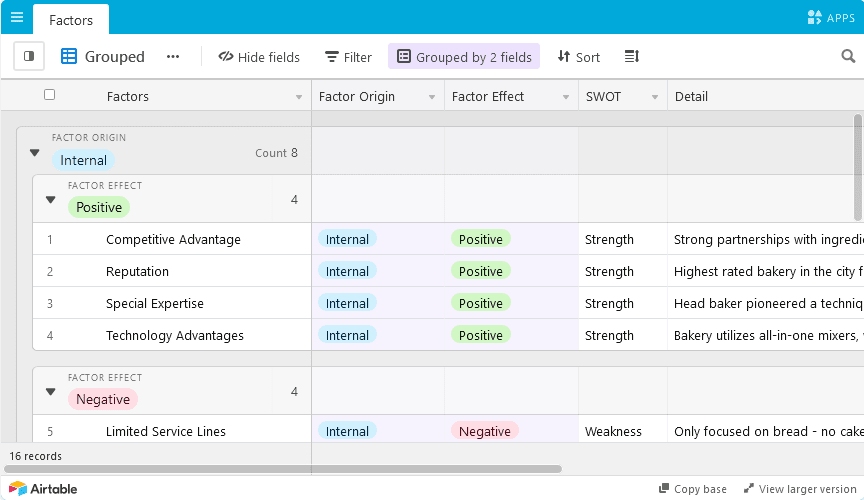Click the Grouped view name
This screenshot has width=864, height=500.
click(115, 56)
